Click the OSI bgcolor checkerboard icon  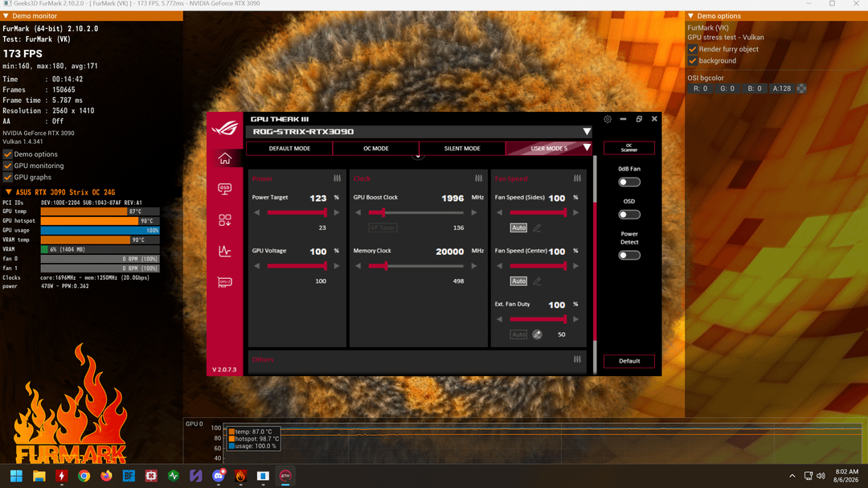click(x=801, y=88)
